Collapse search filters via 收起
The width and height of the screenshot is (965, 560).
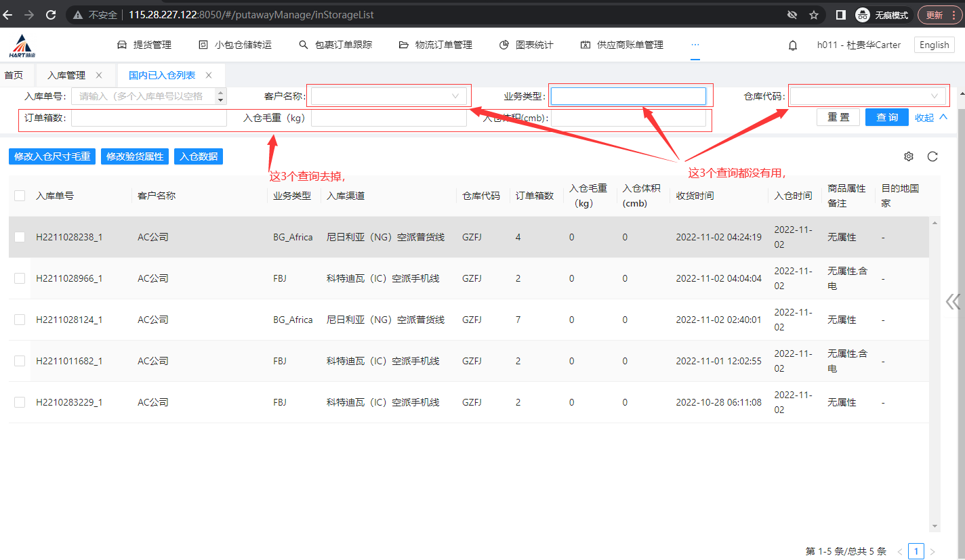(930, 117)
